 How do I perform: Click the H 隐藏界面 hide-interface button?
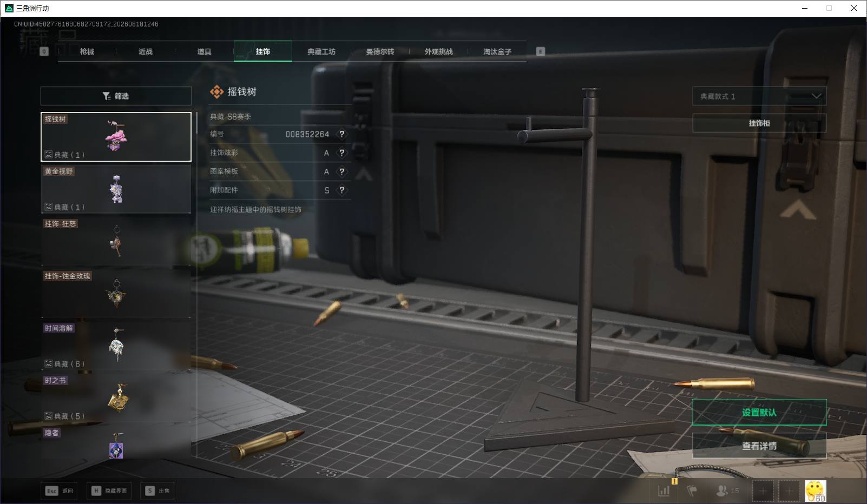coord(109,491)
